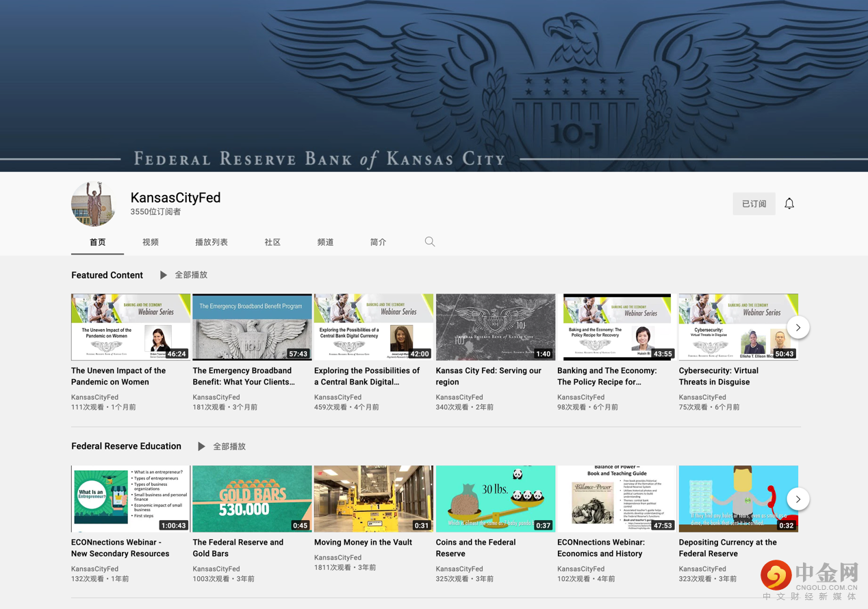Open yellow forklift vault video thumbnail
The height and width of the screenshot is (609, 868).
(x=374, y=499)
